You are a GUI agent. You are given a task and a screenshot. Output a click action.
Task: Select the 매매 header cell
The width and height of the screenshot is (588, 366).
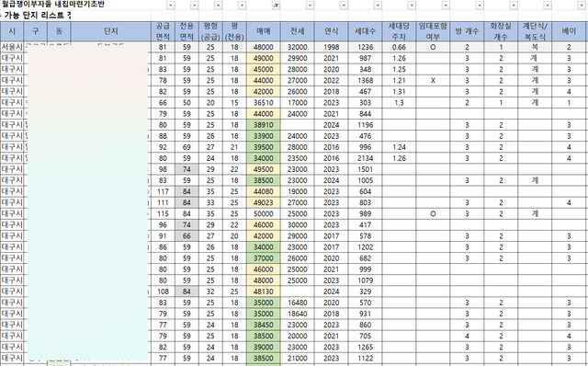(264, 31)
